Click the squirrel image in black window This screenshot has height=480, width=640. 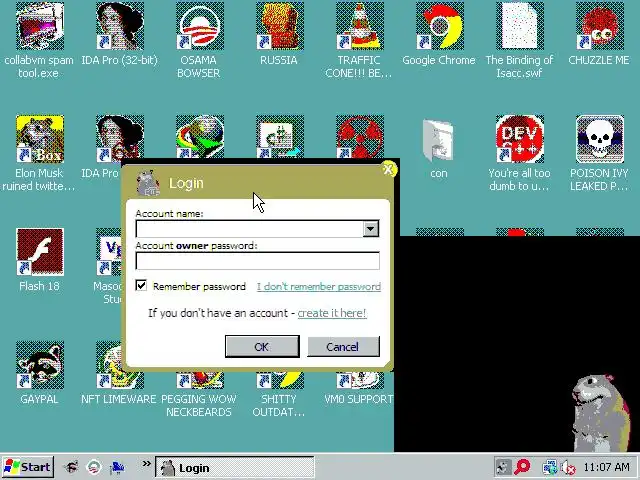tap(599, 412)
